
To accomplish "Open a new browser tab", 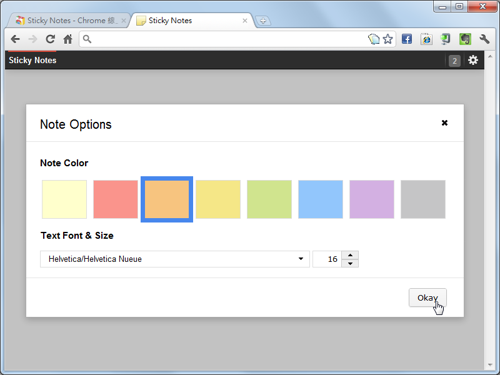I will (x=263, y=21).
